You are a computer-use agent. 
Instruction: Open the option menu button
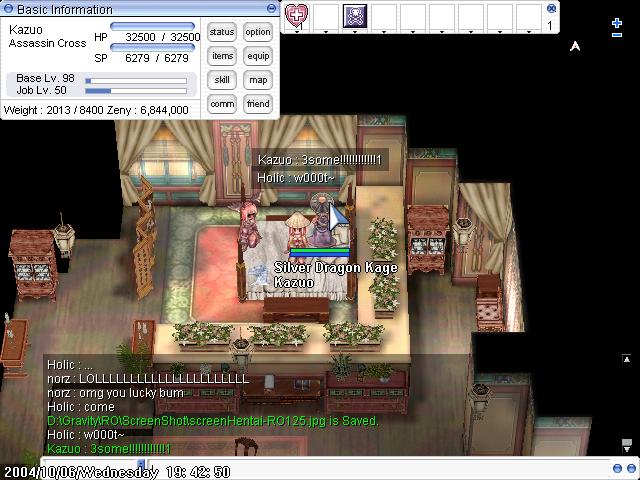click(x=258, y=32)
